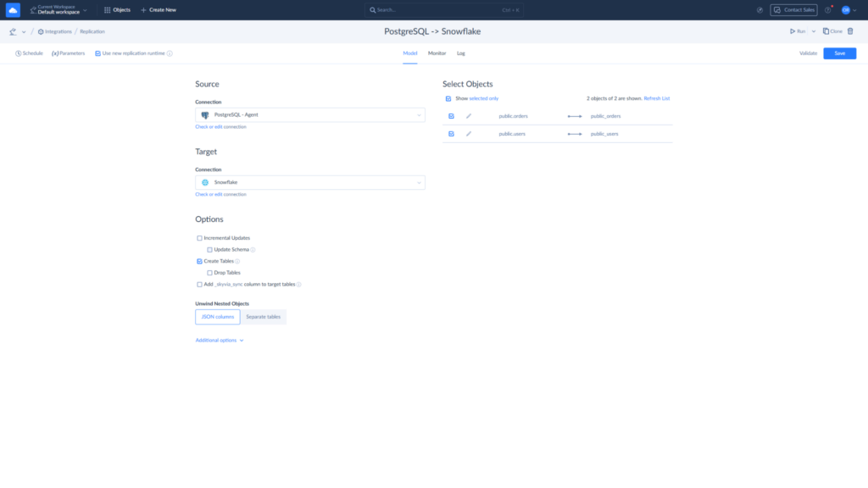
Task: Click the Contact Sales button
Action: coord(793,10)
